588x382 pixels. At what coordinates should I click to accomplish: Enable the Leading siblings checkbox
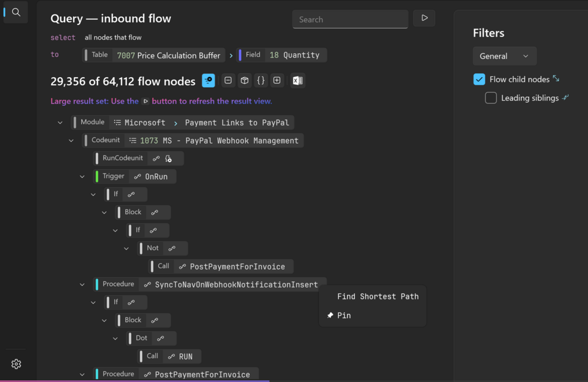(x=490, y=98)
